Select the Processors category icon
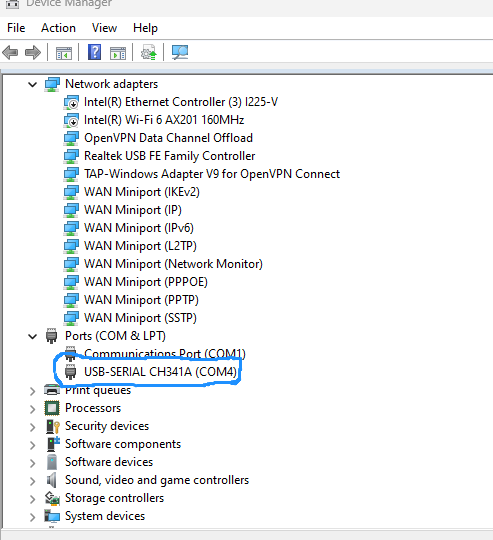Viewport: 493px width, 540px height. [x=52, y=408]
